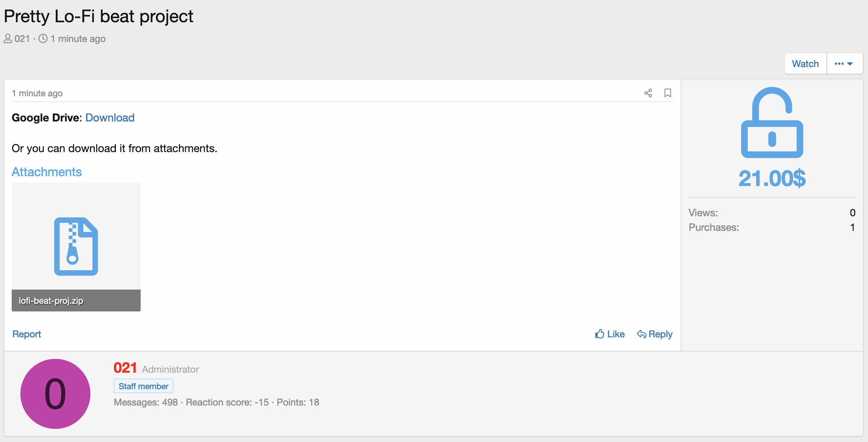This screenshot has height=442, width=868.
Task: Click the reply arrow icon
Action: click(641, 334)
